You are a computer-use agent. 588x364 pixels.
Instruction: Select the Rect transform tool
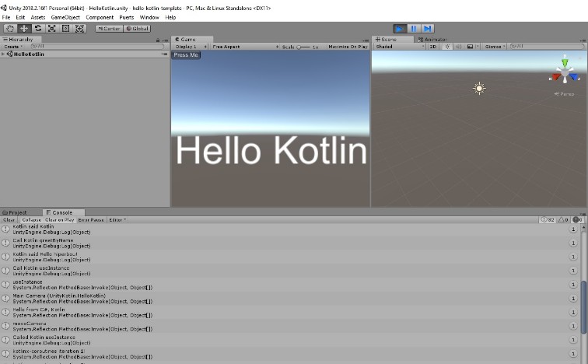pyautogui.click(x=65, y=29)
